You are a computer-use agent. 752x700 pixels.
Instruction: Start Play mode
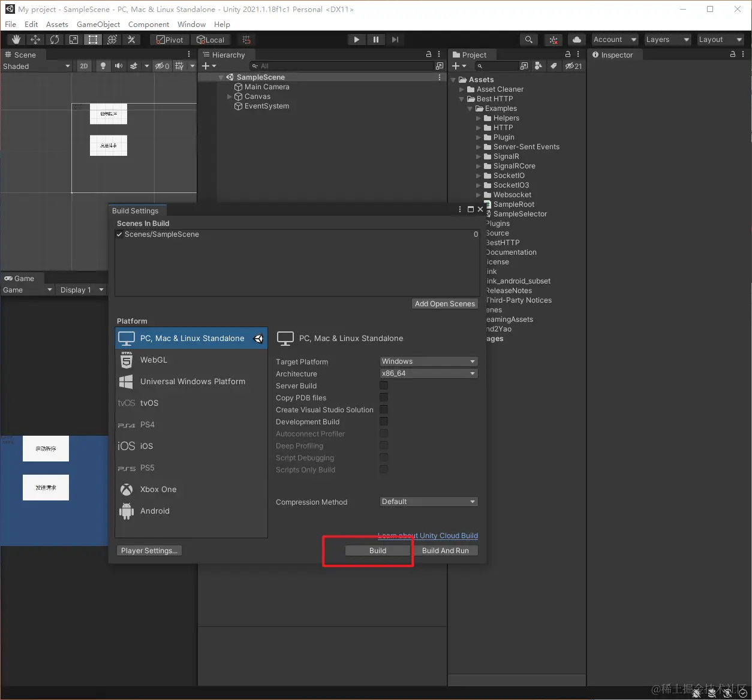pos(357,40)
